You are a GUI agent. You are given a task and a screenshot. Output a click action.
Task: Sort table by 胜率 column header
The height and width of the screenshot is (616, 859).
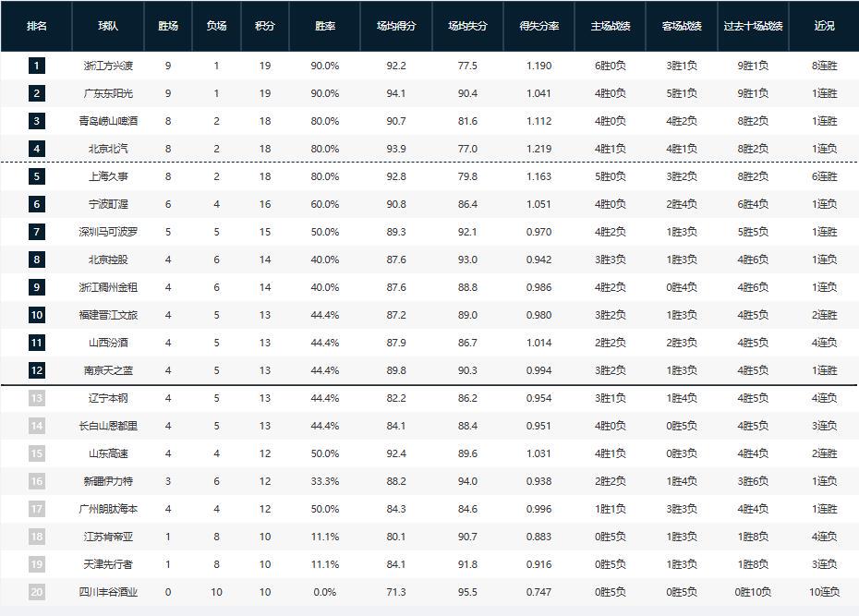click(325, 26)
